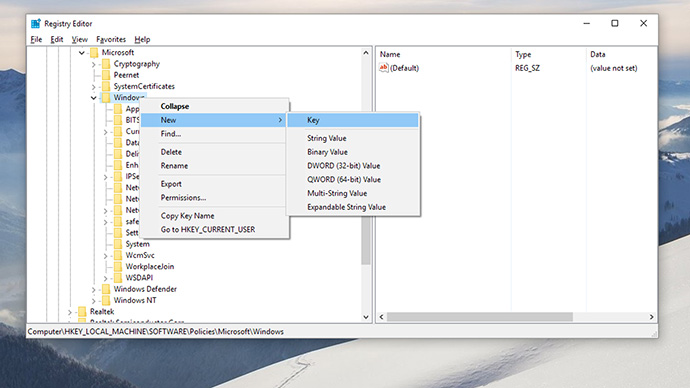Click the Windows Defender folder icon
The width and height of the screenshot is (690, 388).
106,289
